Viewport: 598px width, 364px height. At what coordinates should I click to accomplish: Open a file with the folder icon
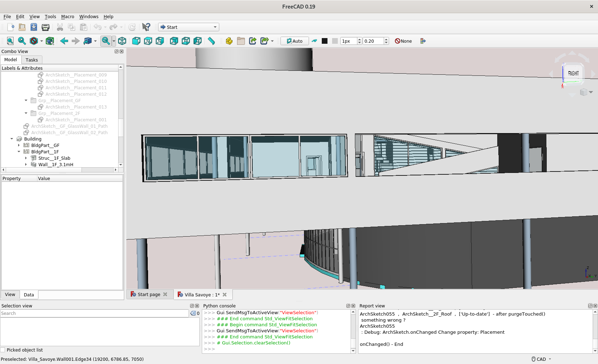click(22, 27)
